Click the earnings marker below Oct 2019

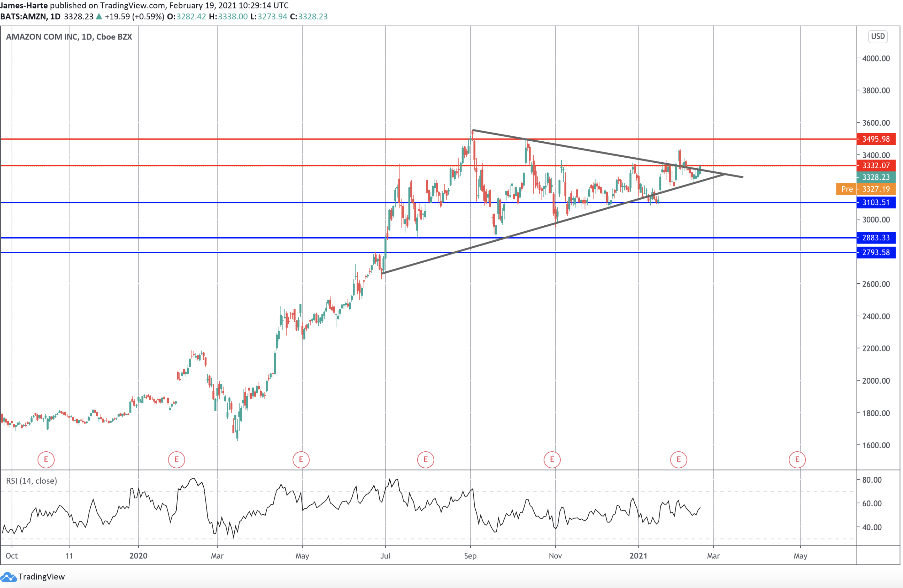(46, 459)
